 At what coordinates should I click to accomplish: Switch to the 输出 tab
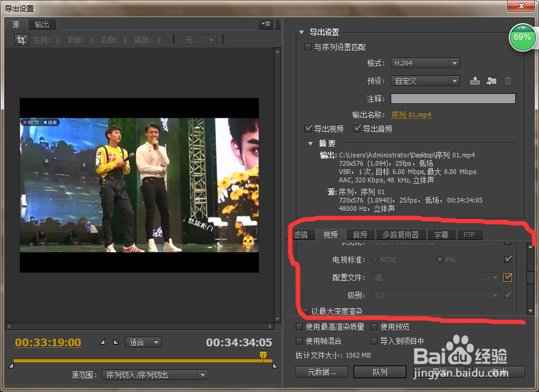42,24
